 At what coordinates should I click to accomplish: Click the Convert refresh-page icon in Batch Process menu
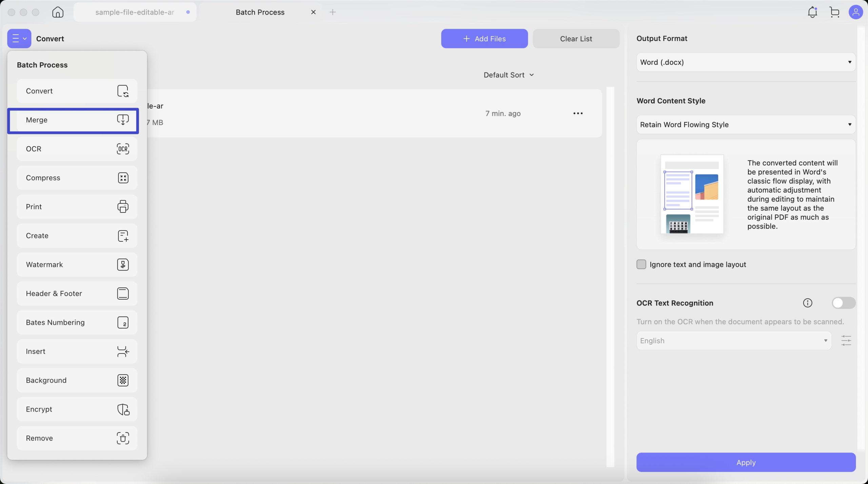123,91
